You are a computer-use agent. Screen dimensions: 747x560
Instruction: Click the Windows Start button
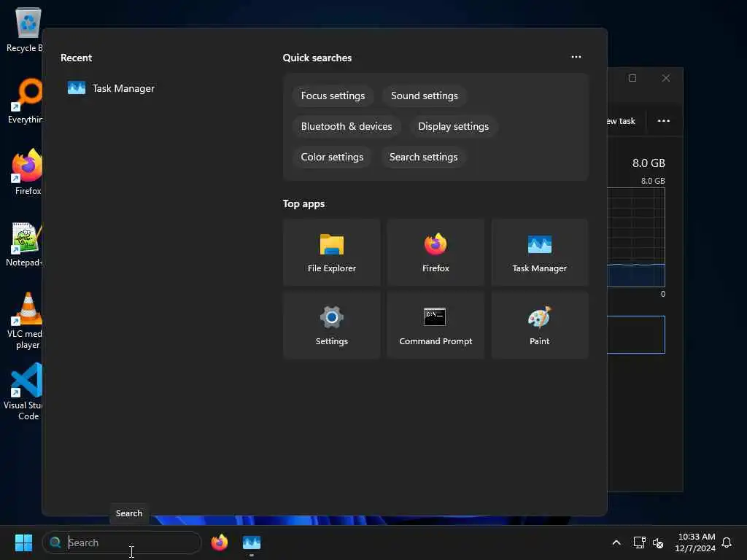[23, 542]
